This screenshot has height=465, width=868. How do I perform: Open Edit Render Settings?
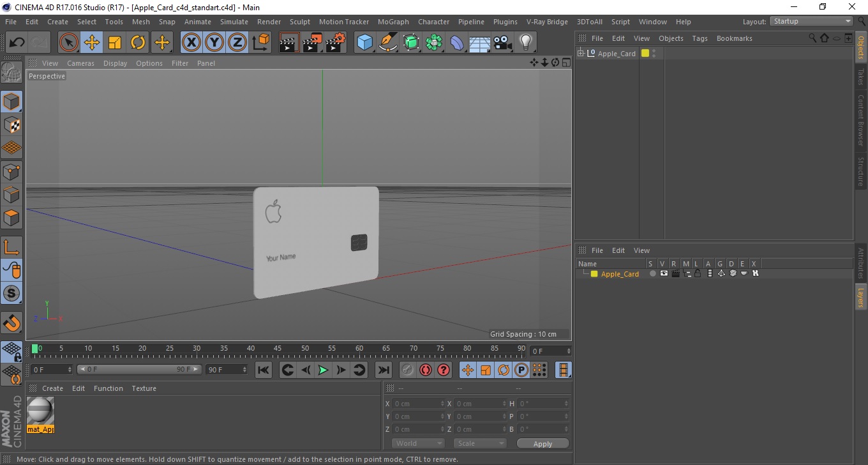pyautogui.click(x=336, y=43)
